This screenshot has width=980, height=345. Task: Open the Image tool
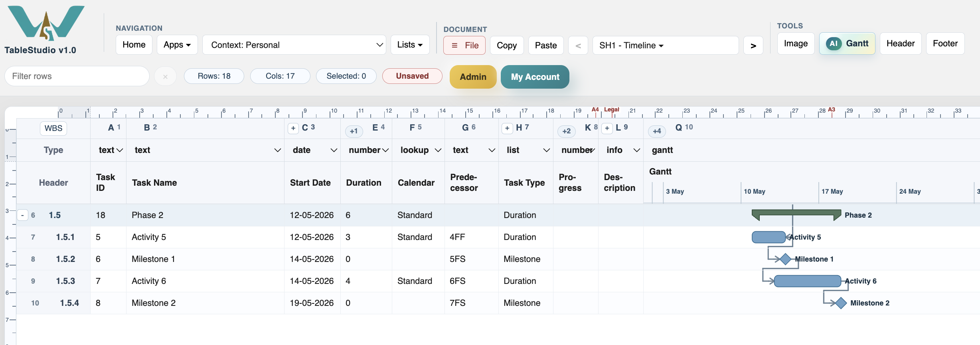click(x=796, y=44)
